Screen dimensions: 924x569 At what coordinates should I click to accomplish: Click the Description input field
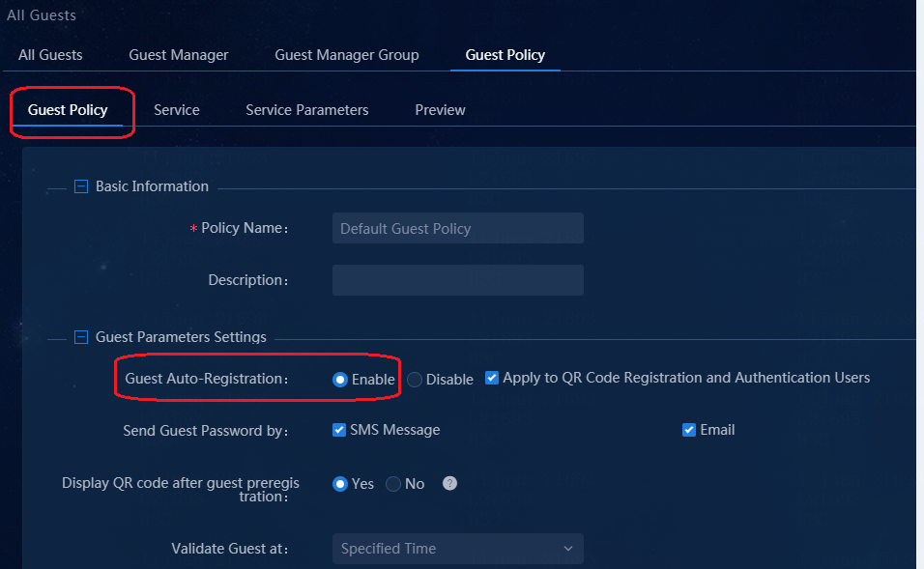tap(458, 280)
